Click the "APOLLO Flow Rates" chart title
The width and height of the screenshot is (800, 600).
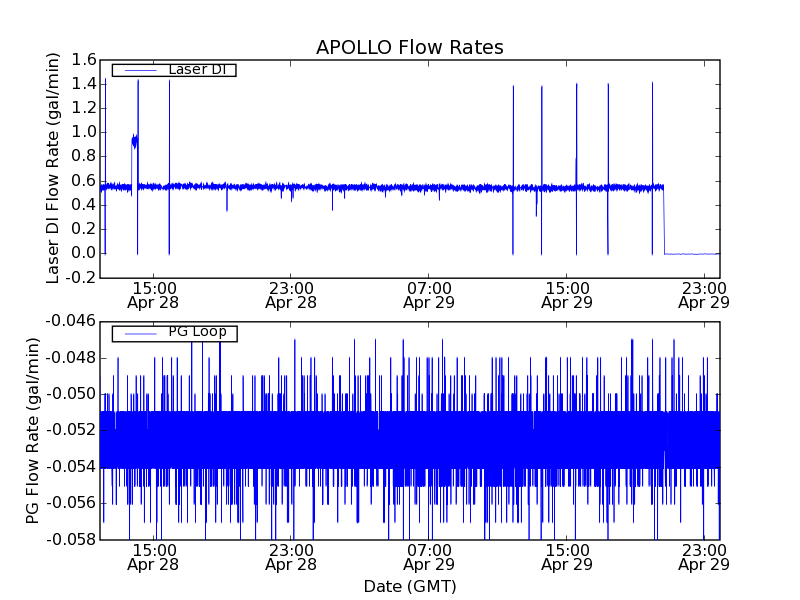[x=409, y=47]
